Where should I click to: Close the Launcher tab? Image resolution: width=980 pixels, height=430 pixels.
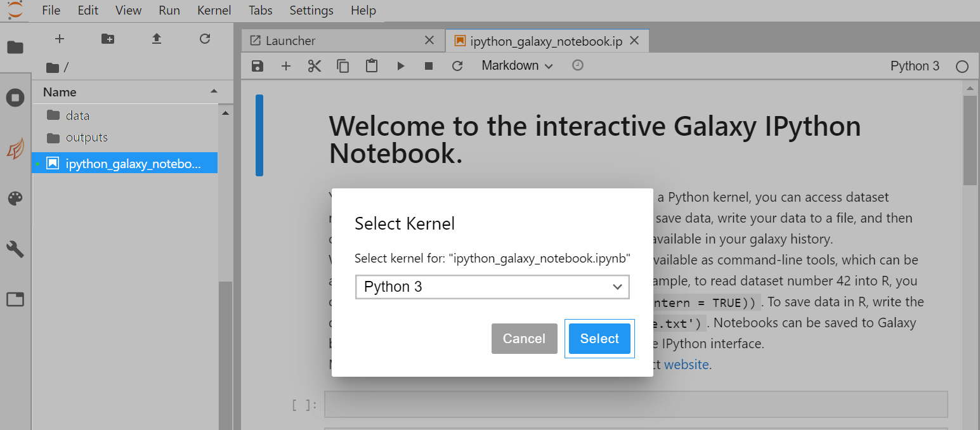pyautogui.click(x=429, y=40)
